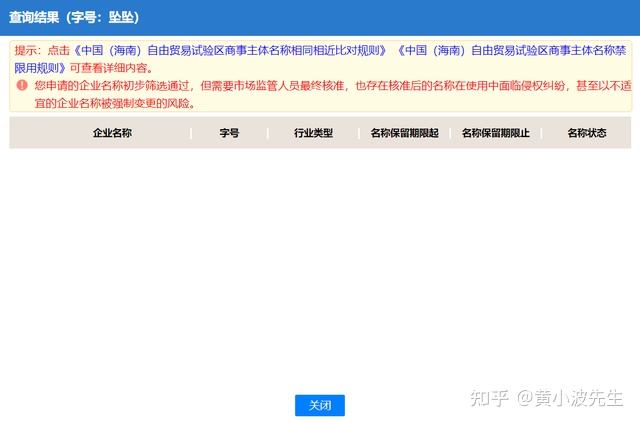Click the divider between 企业名称 and 字号
Image resolution: width=640 pixels, height=424 pixels.
[x=191, y=133]
